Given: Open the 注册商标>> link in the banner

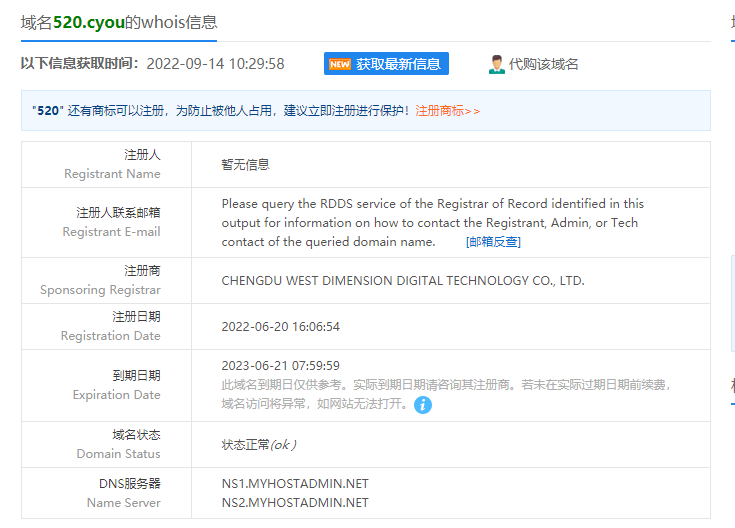Looking at the screenshot, I should (447, 111).
